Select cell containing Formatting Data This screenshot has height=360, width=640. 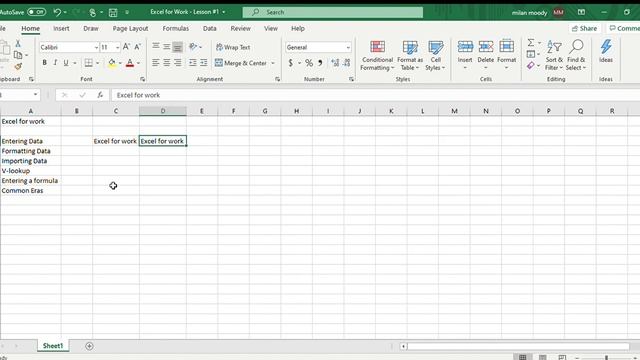click(31, 151)
